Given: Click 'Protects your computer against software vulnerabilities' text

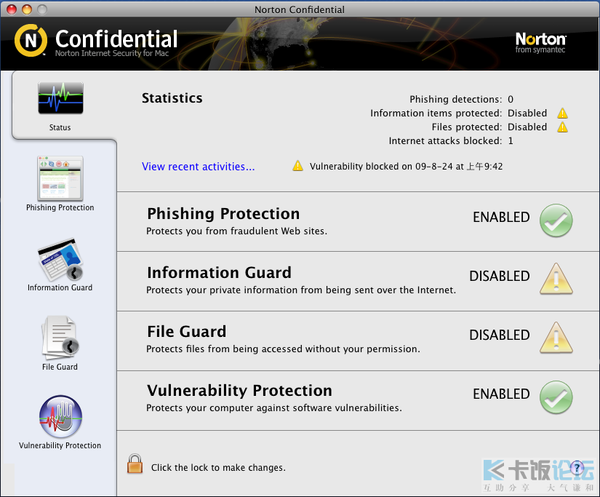Looking at the screenshot, I should click(x=274, y=408).
